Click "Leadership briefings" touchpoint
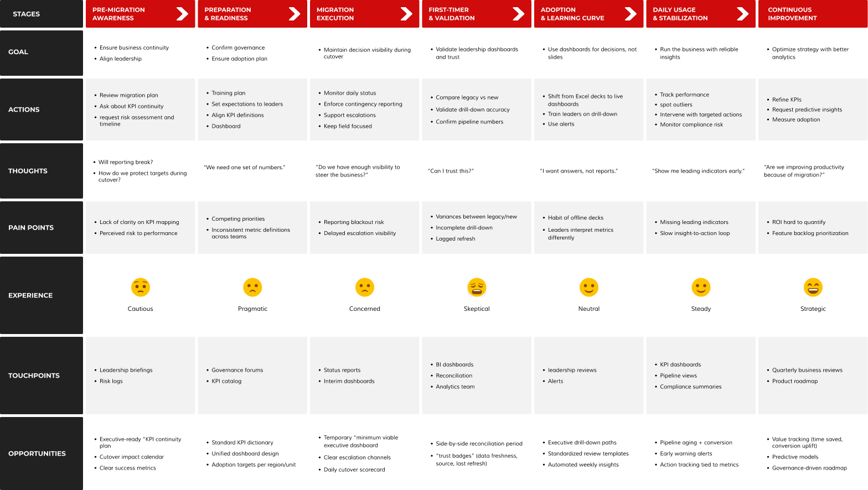The image size is (868, 490). [126, 370]
